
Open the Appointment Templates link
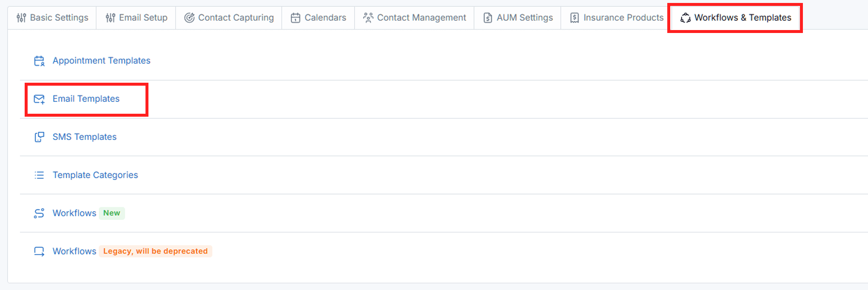[x=102, y=61]
